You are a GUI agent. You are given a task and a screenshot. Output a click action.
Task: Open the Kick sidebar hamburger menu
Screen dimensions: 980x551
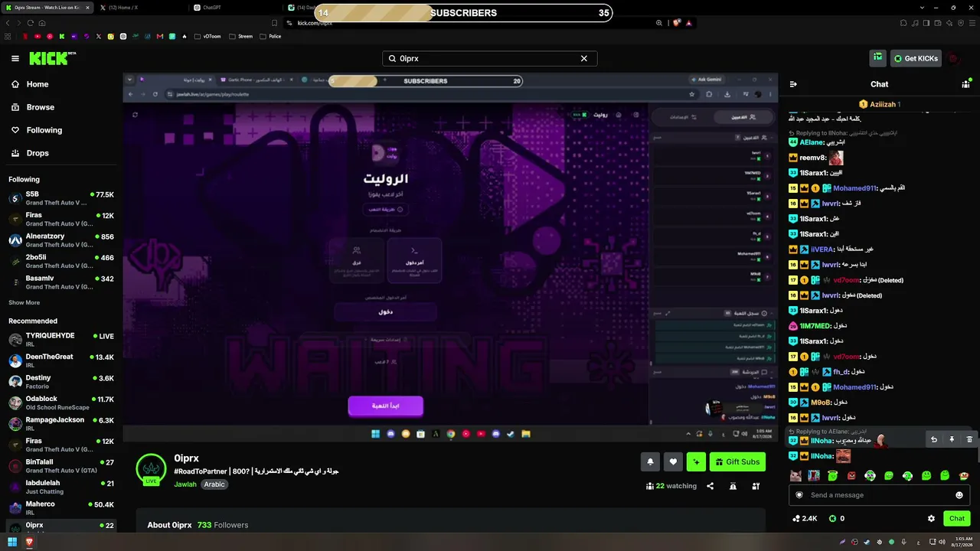click(x=15, y=58)
